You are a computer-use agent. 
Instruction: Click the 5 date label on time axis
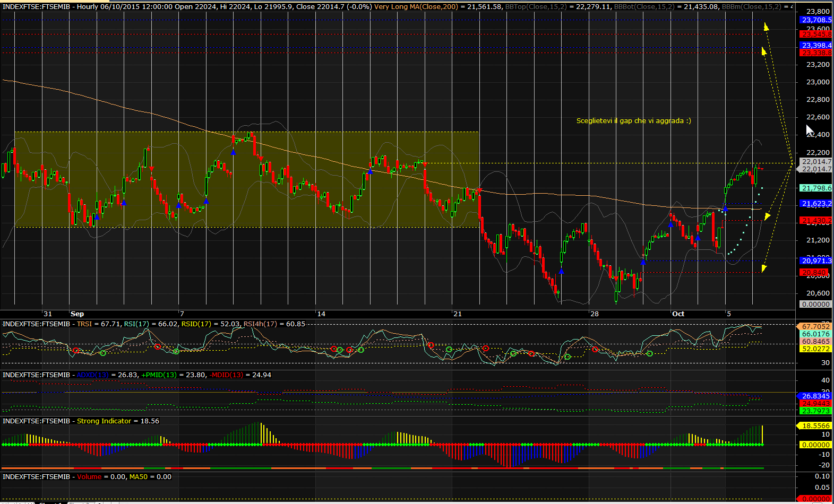click(728, 314)
